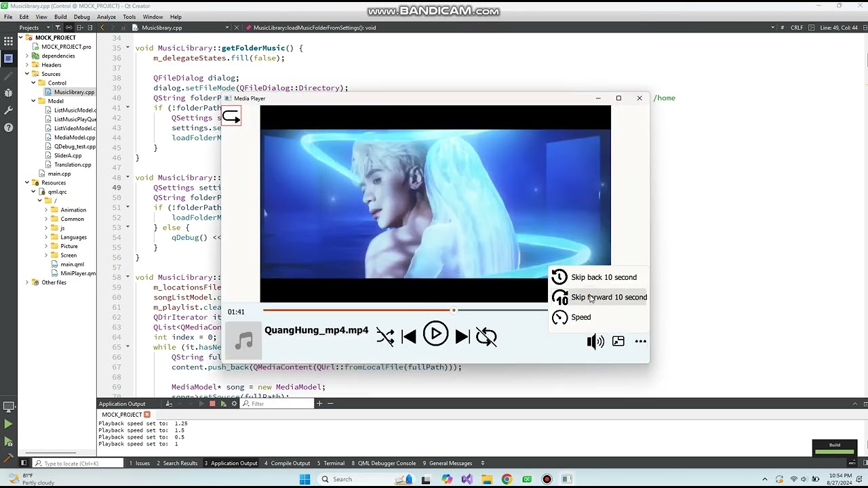Open the Windows Start button
868x488 pixels.
pos(305,479)
